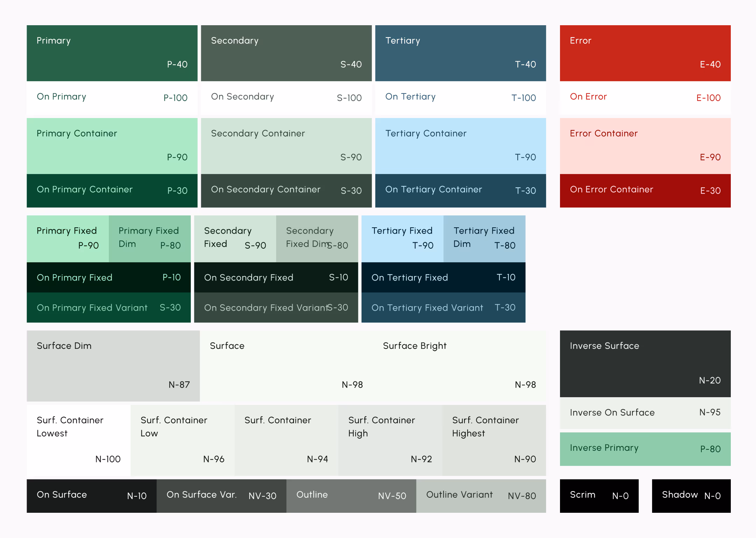Click the Error Container E-90 swatch
The height and width of the screenshot is (538, 756).
(645, 145)
